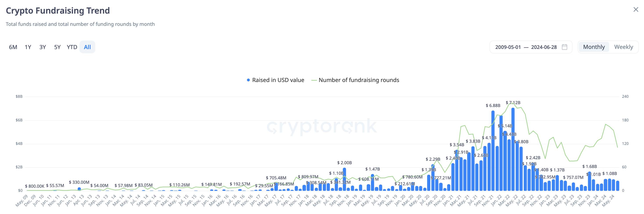Image resolution: width=644 pixels, height=214 pixels.
Task: Click the All time range button
Action: pyautogui.click(x=87, y=47)
